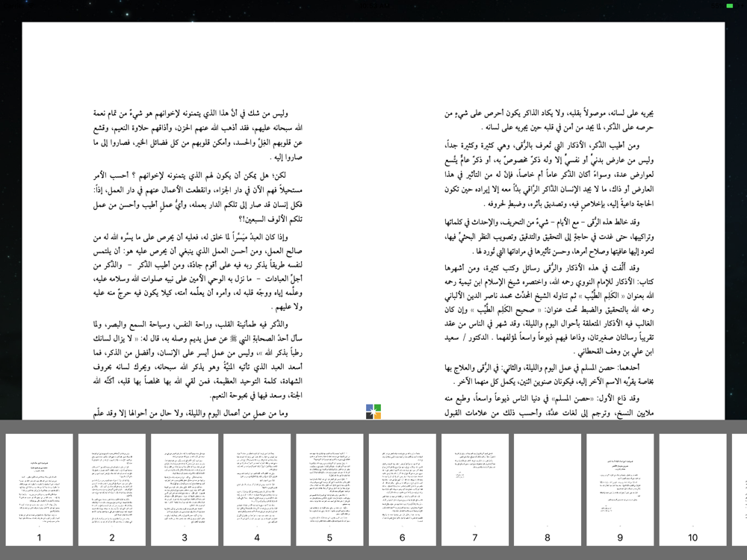This screenshot has width=747, height=560.
Task: Go to page 4 thumbnail
Action: click(x=257, y=490)
